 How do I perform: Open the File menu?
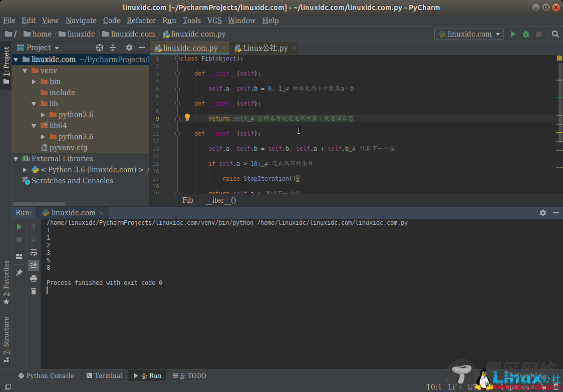click(x=10, y=21)
